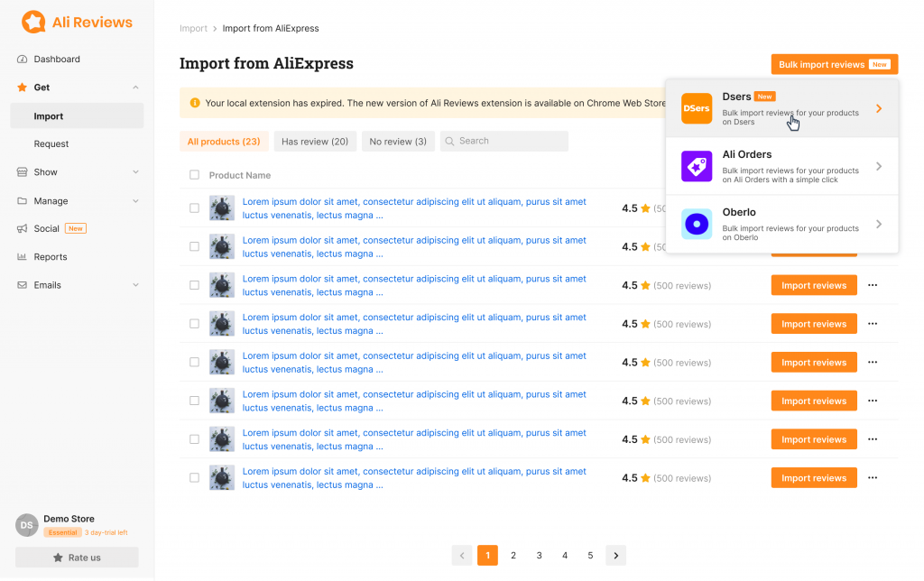Click the Ali Reviews logo icon
This screenshot has height=581, width=924.
[x=33, y=22]
